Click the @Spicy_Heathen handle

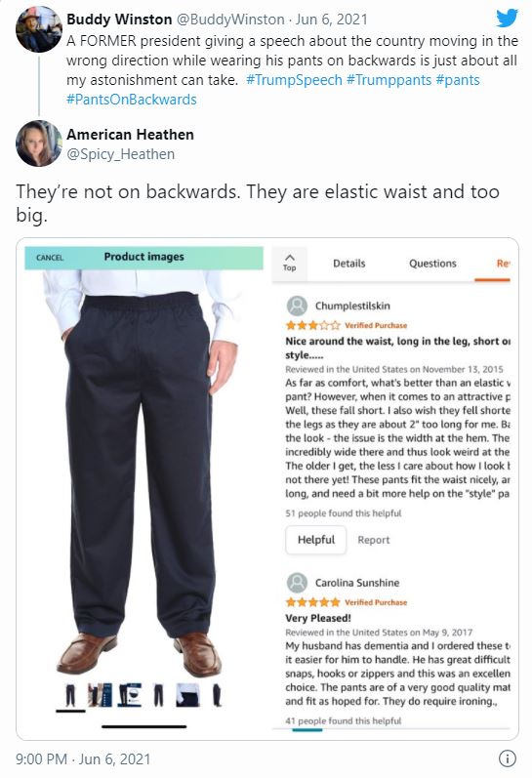point(121,154)
